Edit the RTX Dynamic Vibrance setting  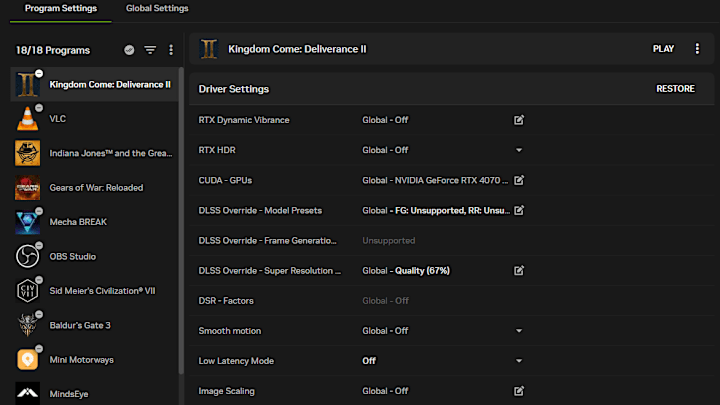coord(518,120)
